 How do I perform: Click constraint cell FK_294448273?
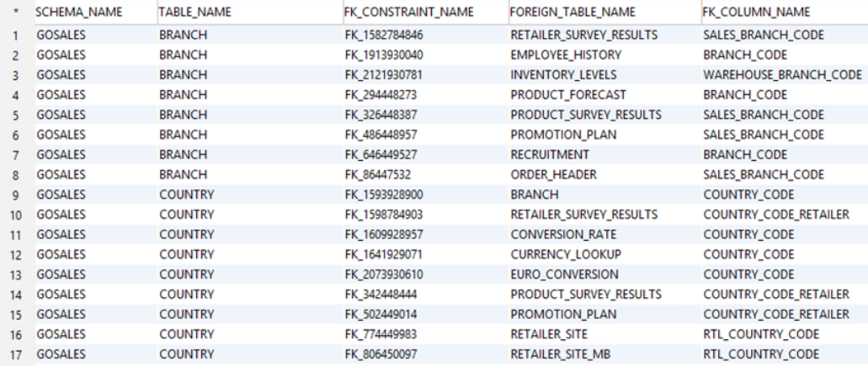pyautogui.click(x=426, y=95)
